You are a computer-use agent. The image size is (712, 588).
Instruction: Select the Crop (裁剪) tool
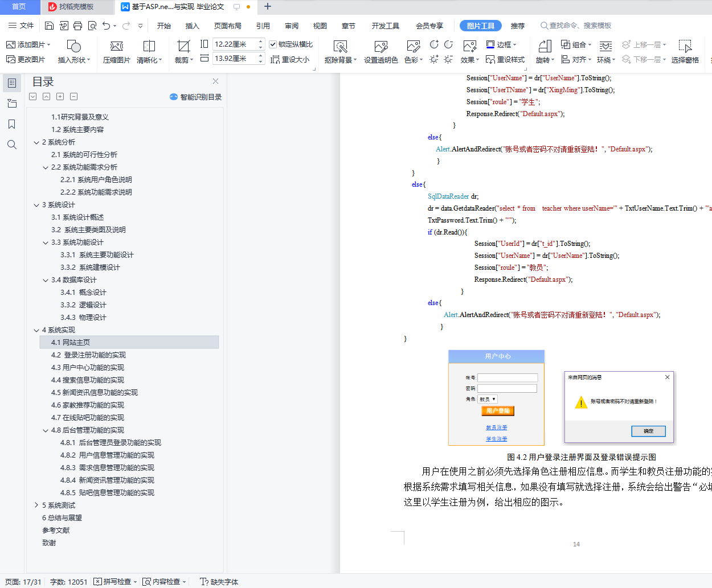(x=183, y=52)
